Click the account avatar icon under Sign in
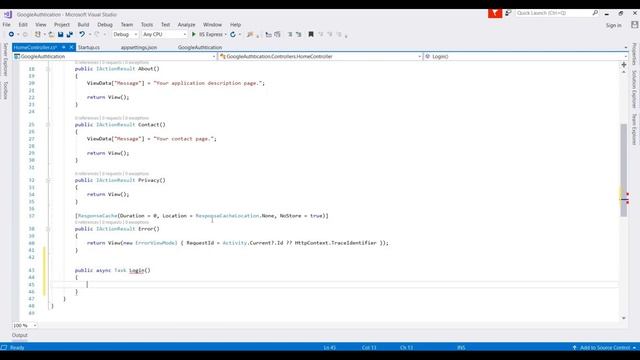This screenshot has height=360, width=640. point(634,25)
